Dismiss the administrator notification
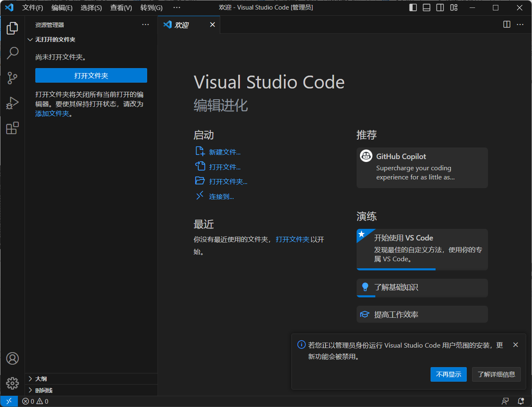Screen dimensions: 532x407 click(x=515, y=345)
